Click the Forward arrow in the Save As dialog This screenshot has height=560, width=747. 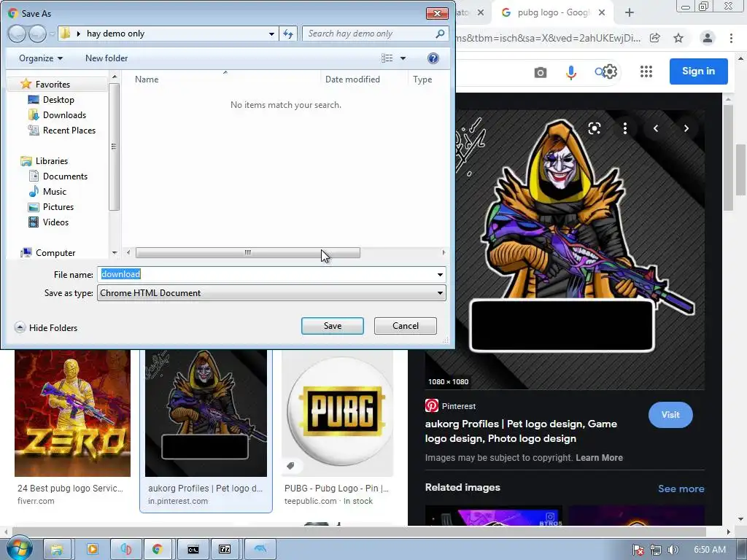tap(37, 34)
